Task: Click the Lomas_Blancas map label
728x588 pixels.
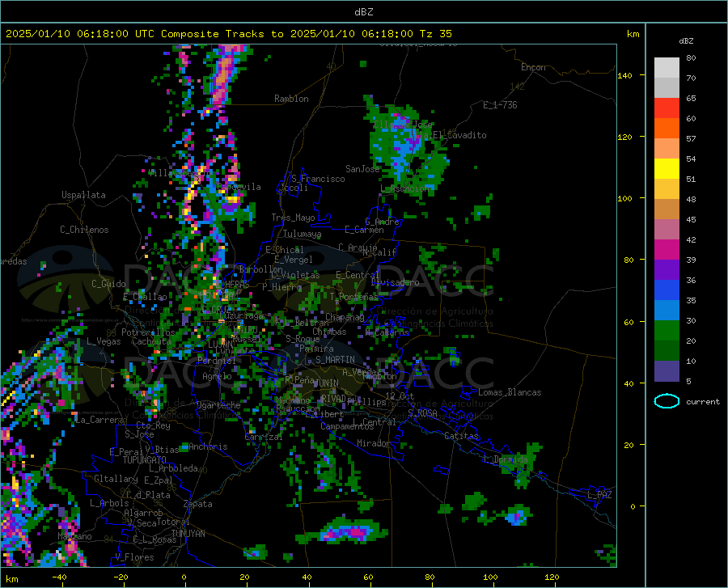Action: tap(510, 392)
